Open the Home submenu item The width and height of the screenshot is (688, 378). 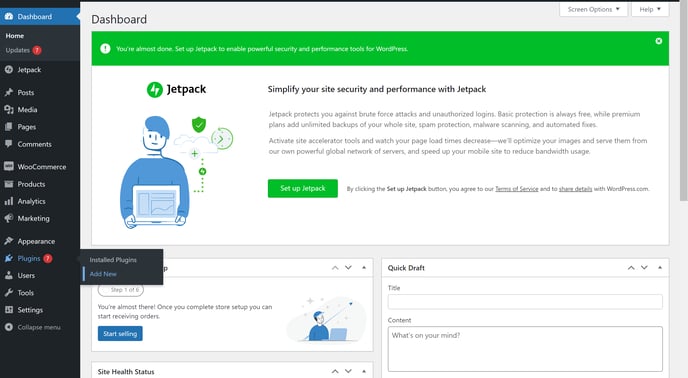point(14,36)
